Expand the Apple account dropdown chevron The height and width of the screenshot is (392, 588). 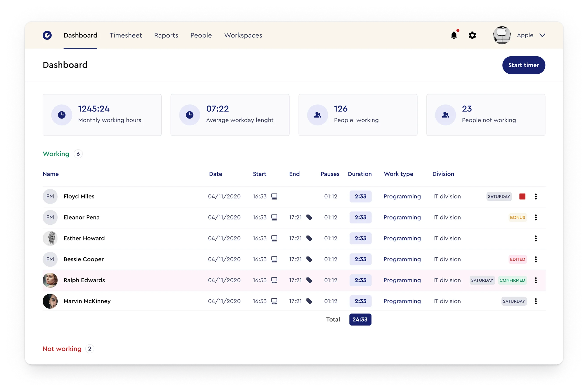point(542,35)
